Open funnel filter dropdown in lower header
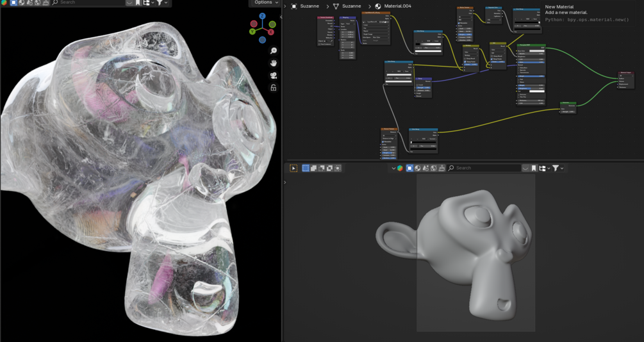Image resolution: width=644 pixels, height=342 pixels. click(x=557, y=168)
